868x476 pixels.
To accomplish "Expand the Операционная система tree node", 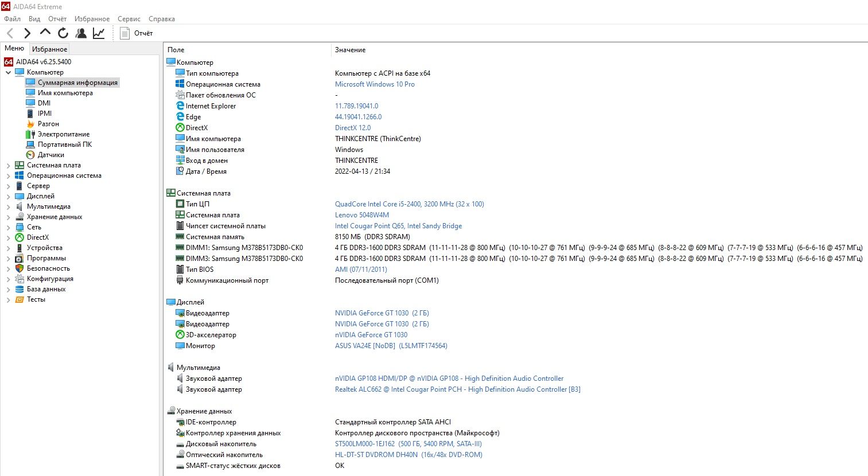I will [x=8, y=175].
